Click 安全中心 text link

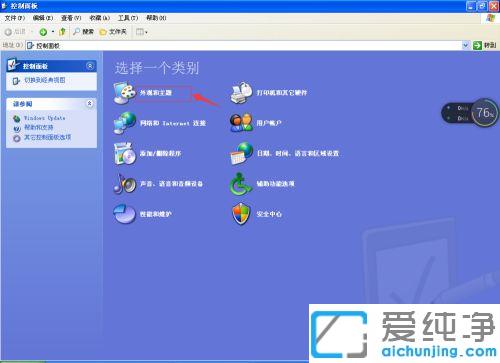click(x=269, y=214)
